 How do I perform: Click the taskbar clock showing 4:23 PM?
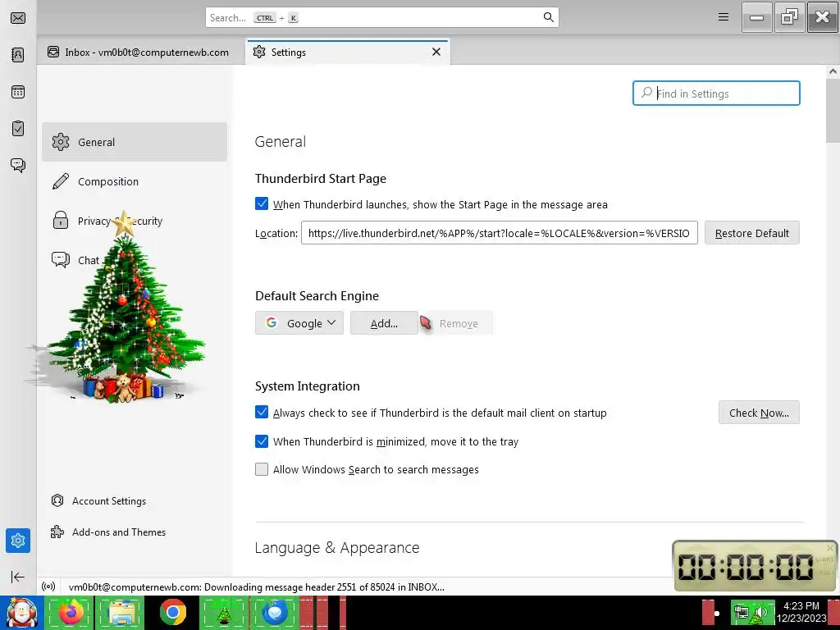801,612
